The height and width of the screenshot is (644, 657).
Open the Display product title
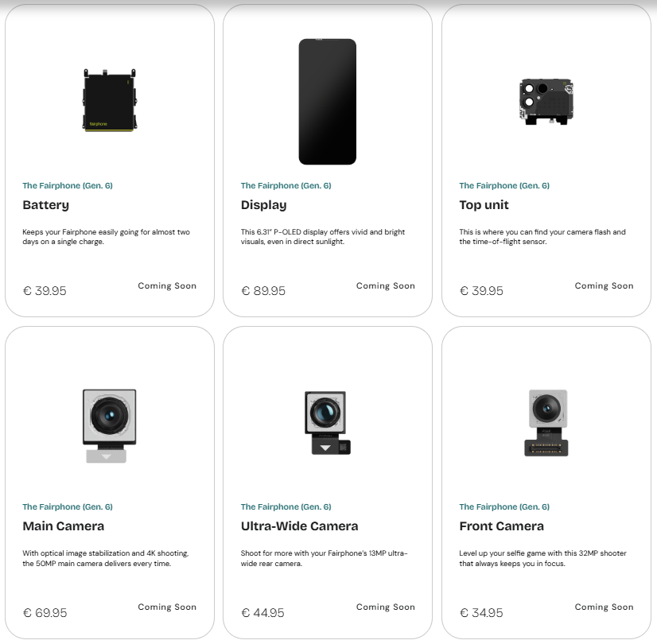pos(263,205)
